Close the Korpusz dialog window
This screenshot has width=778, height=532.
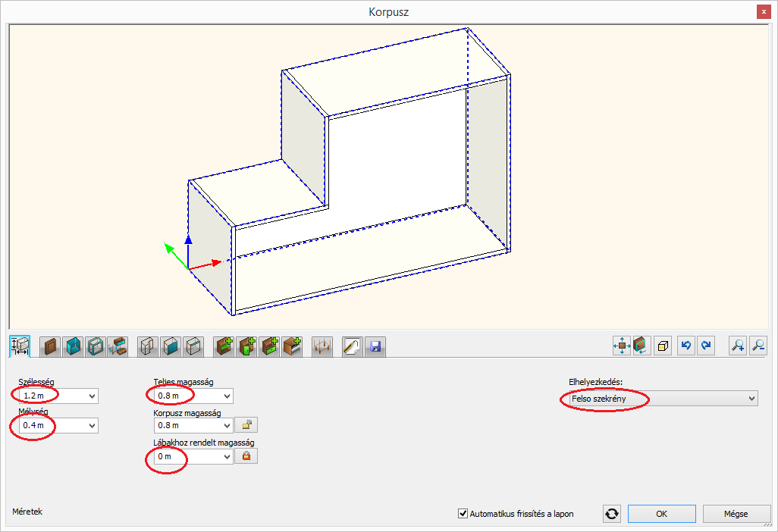(x=764, y=12)
